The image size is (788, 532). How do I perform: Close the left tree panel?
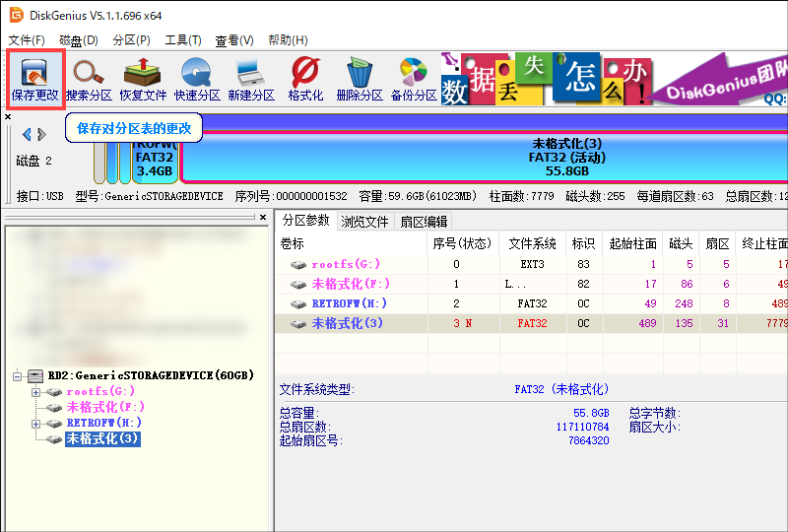(263, 217)
